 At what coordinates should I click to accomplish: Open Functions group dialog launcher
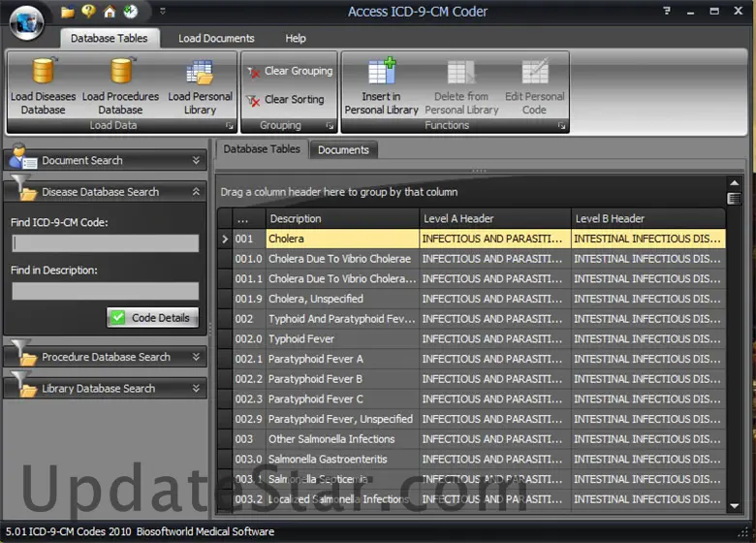[562, 126]
